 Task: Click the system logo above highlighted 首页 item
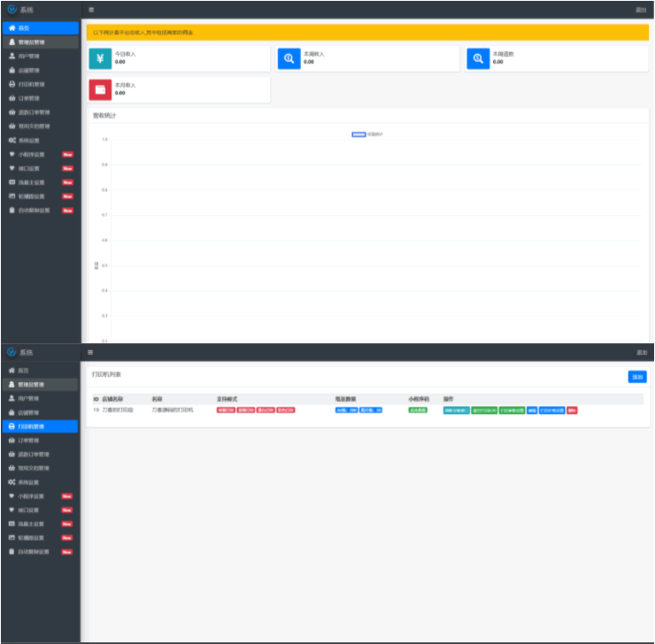tap(12, 10)
